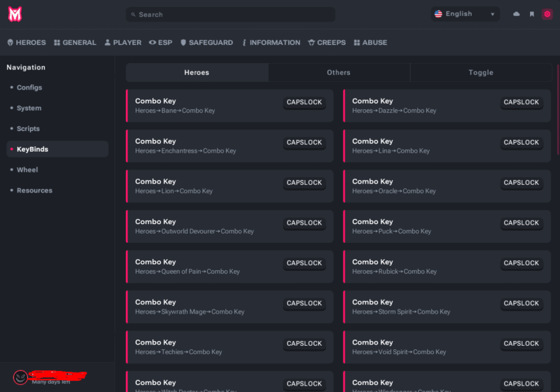Click the user avatar icon at bottom-left
This screenshot has height=392, width=560.
(x=20, y=377)
